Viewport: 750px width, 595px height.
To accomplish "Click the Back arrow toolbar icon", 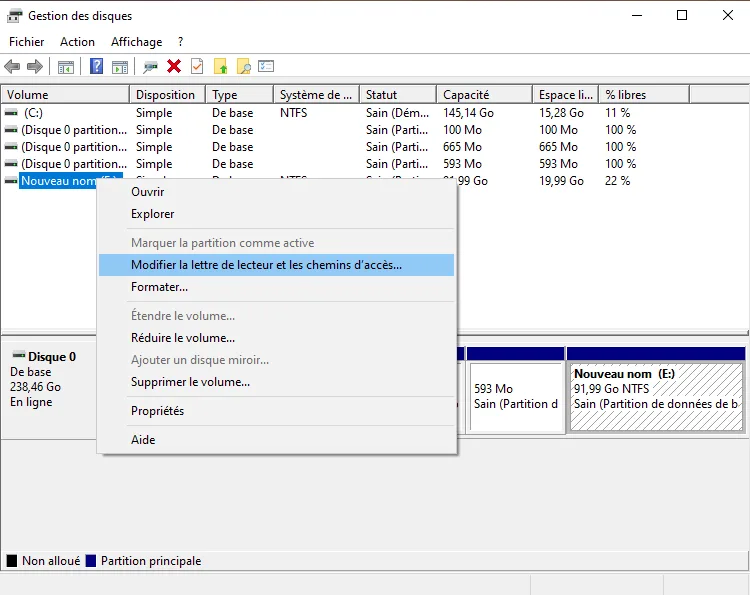I will coord(12,66).
